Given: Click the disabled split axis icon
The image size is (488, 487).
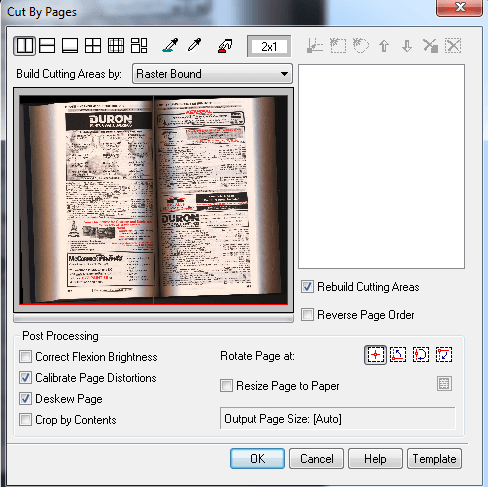Looking at the screenshot, I should [x=315, y=46].
